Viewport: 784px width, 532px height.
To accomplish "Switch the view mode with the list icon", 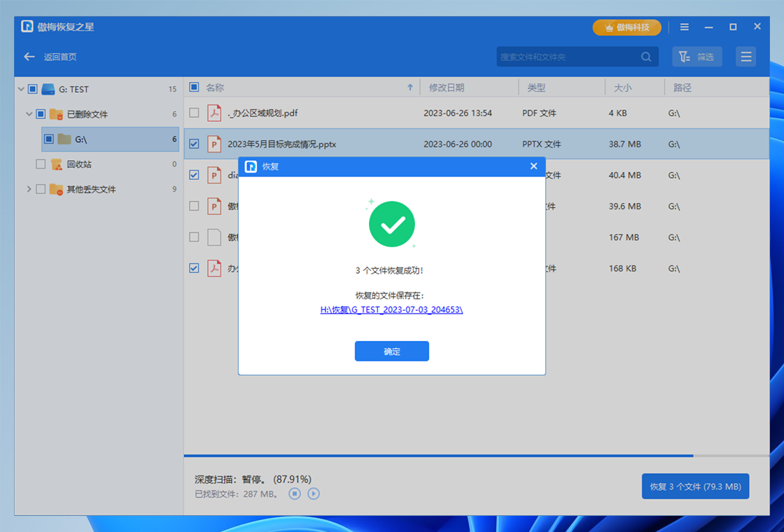I will 746,57.
